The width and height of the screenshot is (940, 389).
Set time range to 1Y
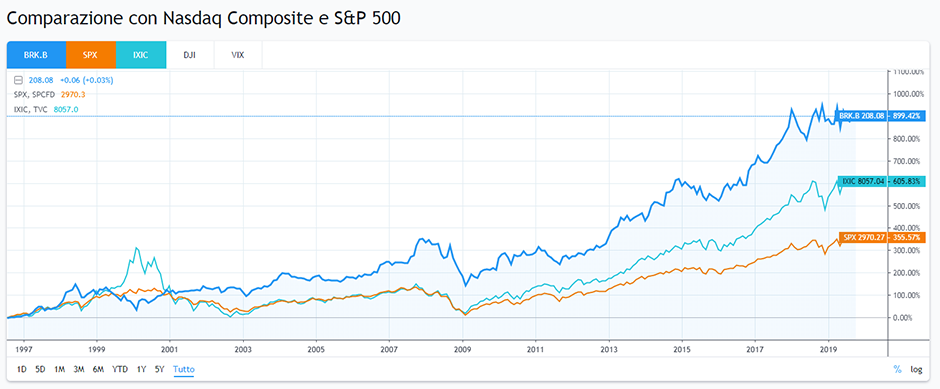click(x=141, y=369)
